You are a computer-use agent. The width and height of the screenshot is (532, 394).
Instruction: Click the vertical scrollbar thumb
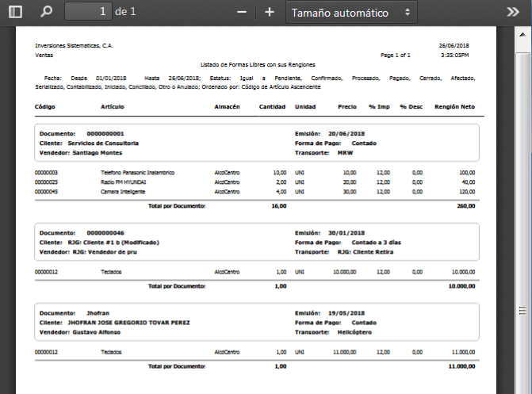pos(522,311)
